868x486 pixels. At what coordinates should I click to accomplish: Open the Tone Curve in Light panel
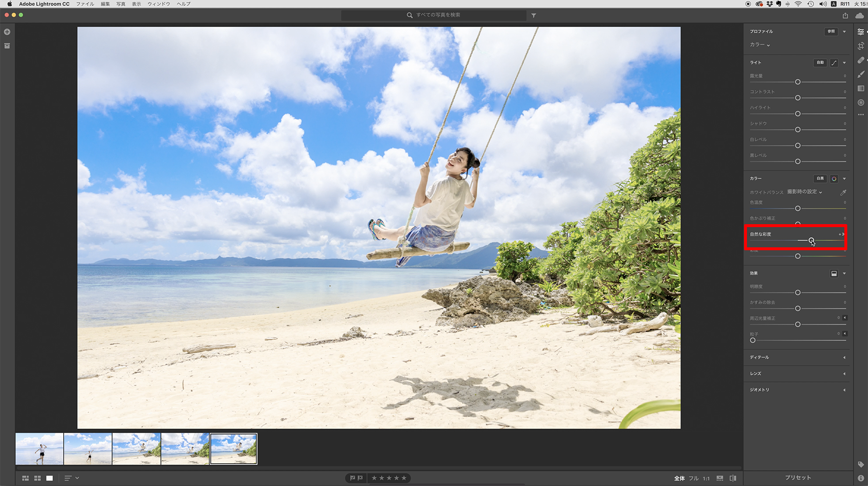[834, 63]
